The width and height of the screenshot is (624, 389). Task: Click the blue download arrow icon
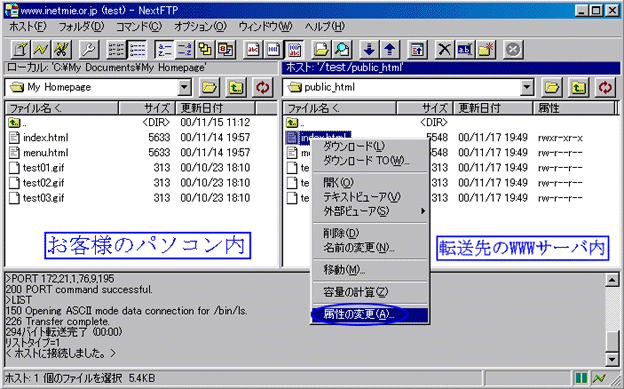(369, 50)
